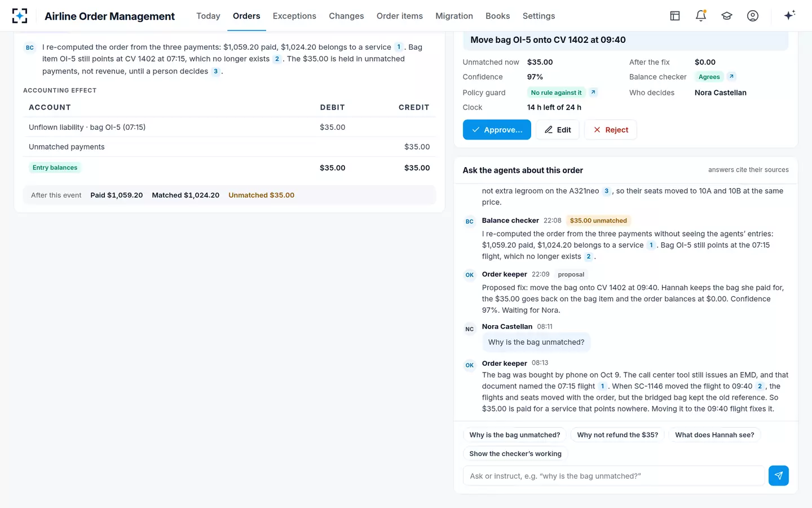Screen dimensions: 812x508
Task: Click the OK avatar on the 08:13 Order keeper message
Action: 470,365
